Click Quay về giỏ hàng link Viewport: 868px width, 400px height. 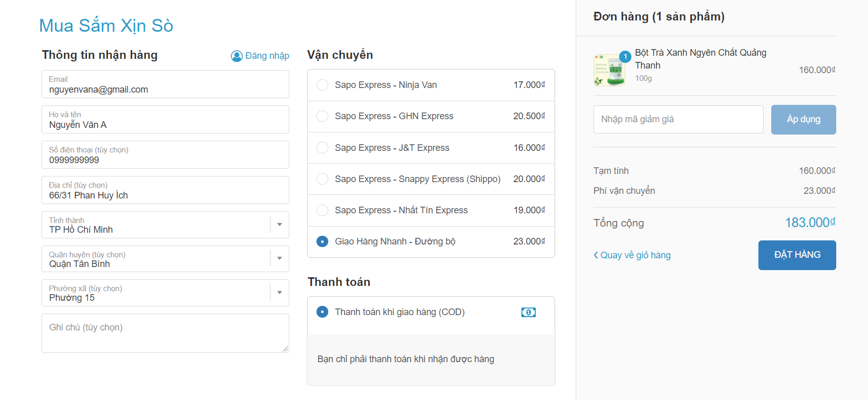click(636, 255)
